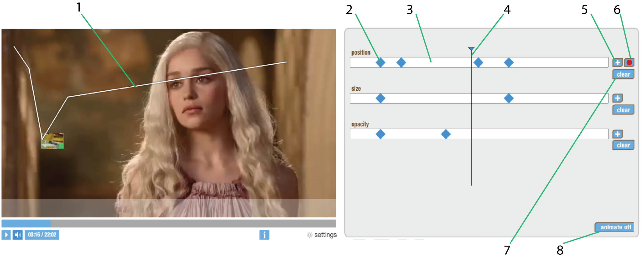
Task: Open settings next to the gear icon
Action: click(x=325, y=235)
